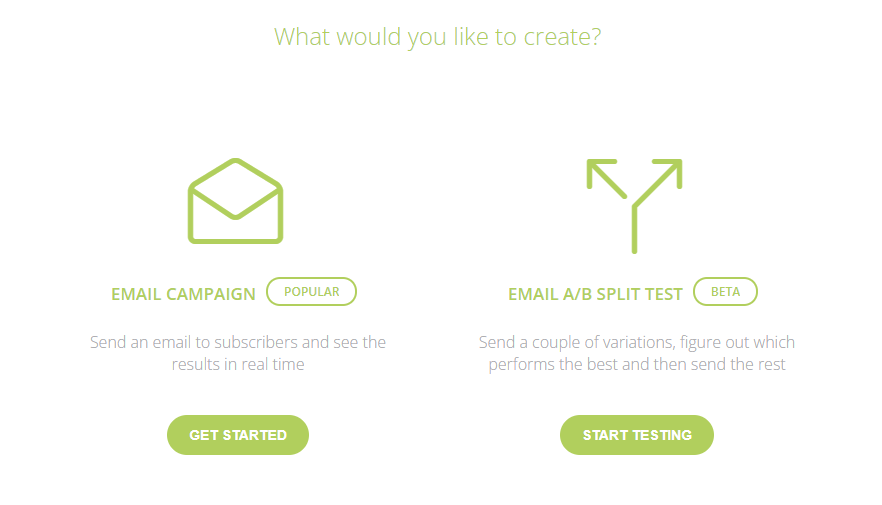
Task: Begin split testing with START TESTING
Action: click(x=637, y=435)
